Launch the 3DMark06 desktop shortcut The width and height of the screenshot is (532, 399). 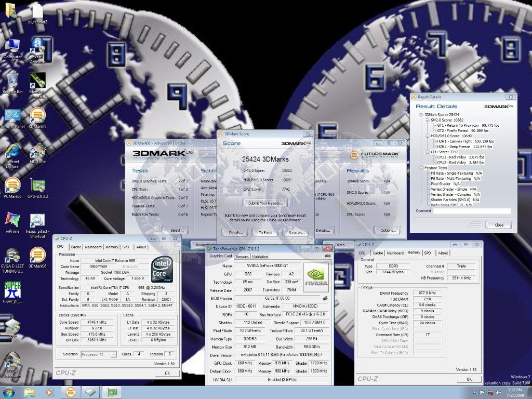tap(37, 257)
